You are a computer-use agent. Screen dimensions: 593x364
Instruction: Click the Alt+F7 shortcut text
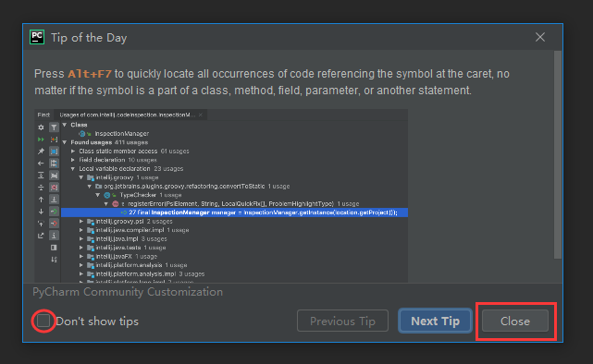click(90, 74)
